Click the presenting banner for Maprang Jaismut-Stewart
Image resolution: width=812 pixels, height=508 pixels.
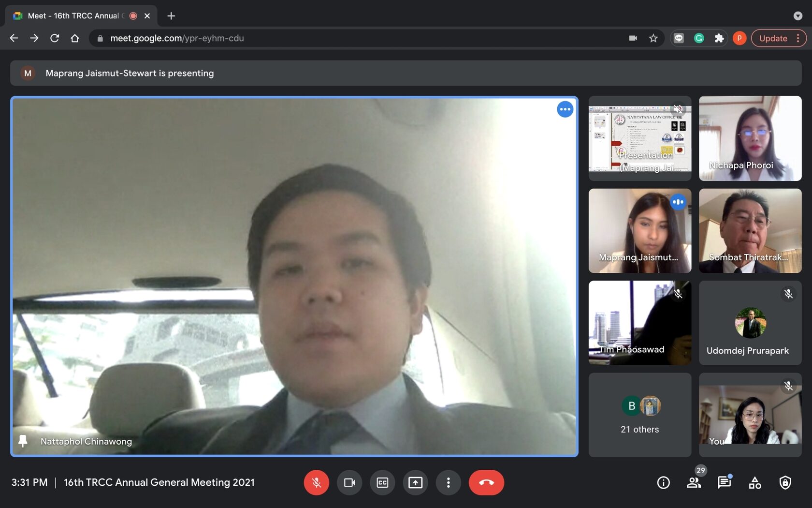[406, 73]
